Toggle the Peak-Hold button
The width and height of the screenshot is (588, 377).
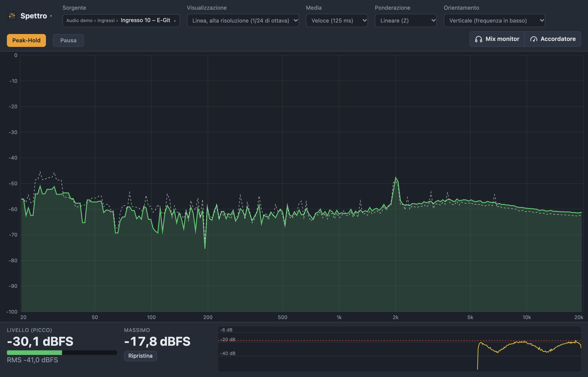(26, 40)
